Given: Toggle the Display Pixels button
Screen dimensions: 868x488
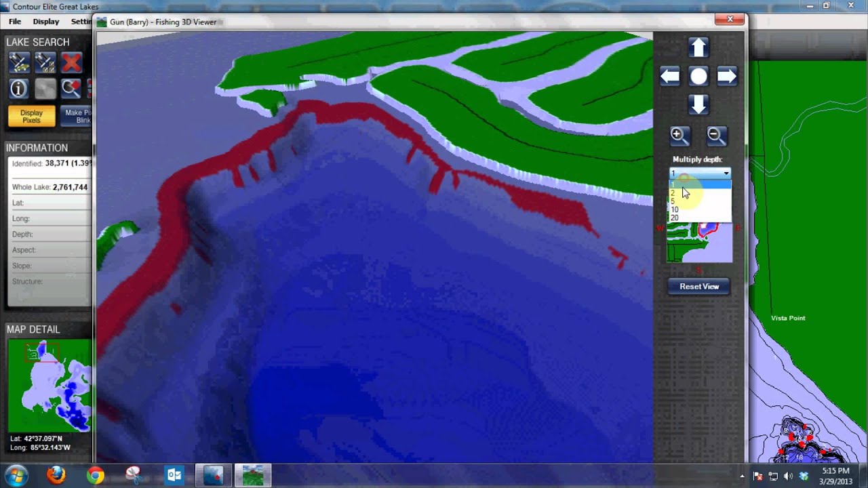Looking at the screenshot, I should click(x=32, y=117).
